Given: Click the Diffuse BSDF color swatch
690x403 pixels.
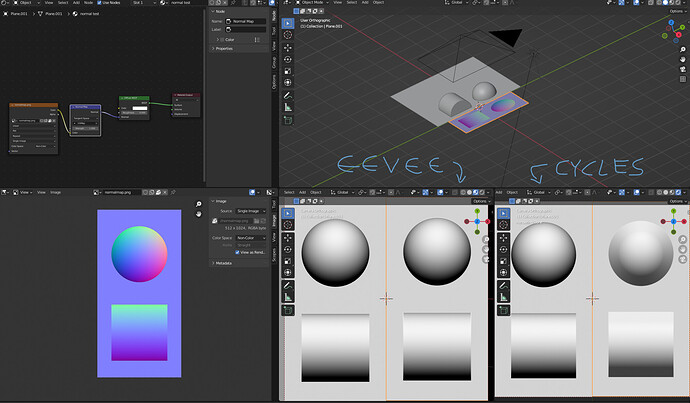Looking at the screenshot, I should coord(139,108).
